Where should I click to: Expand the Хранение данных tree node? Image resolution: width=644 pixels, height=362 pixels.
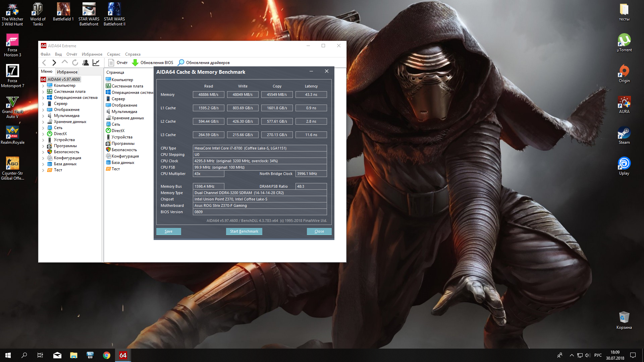[x=43, y=122]
